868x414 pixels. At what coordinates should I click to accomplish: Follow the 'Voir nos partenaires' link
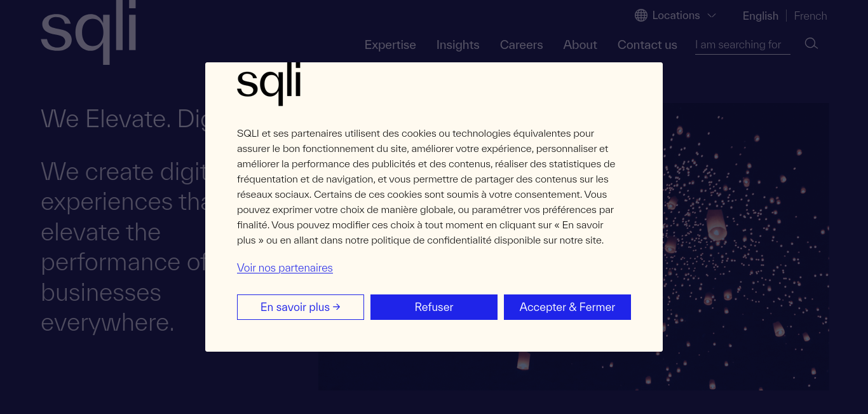coord(285,268)
